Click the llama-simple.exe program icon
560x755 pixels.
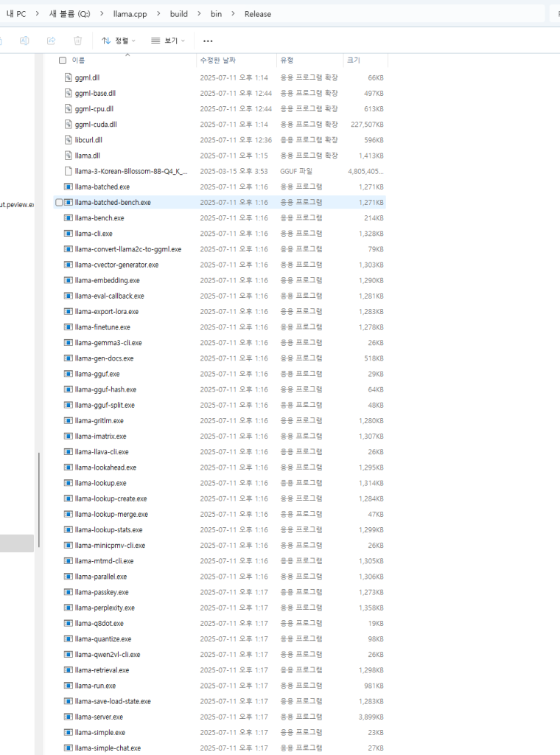[x=69, y=732]
